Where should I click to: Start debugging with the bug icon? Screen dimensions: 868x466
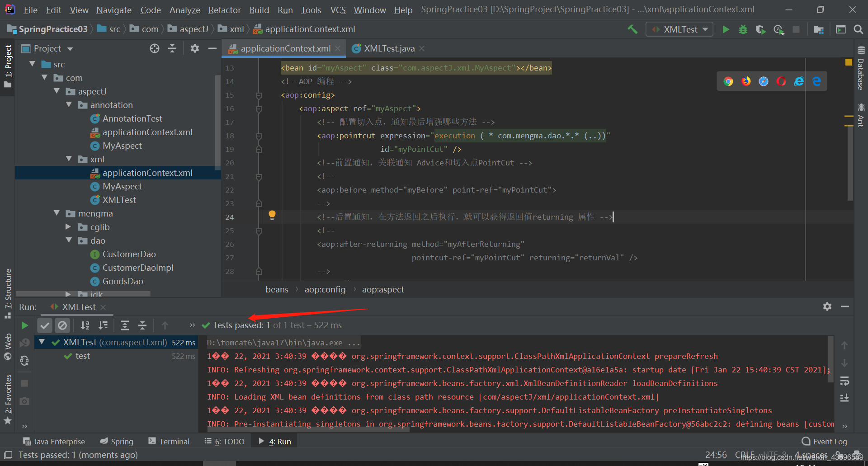coord(743,29)
